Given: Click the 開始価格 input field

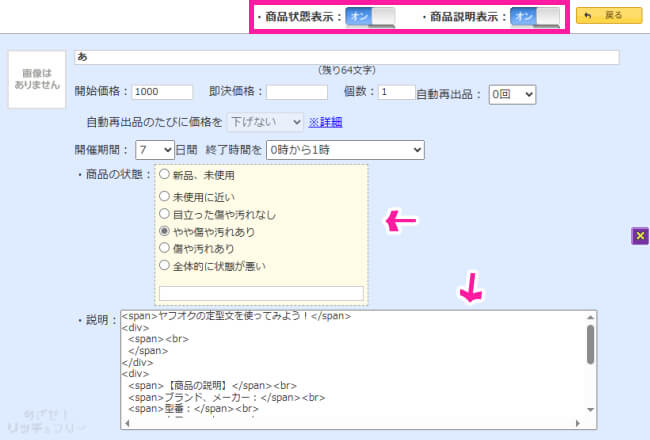Looking at the screenshot, I should pyautogui.click(x=161, y=93).
